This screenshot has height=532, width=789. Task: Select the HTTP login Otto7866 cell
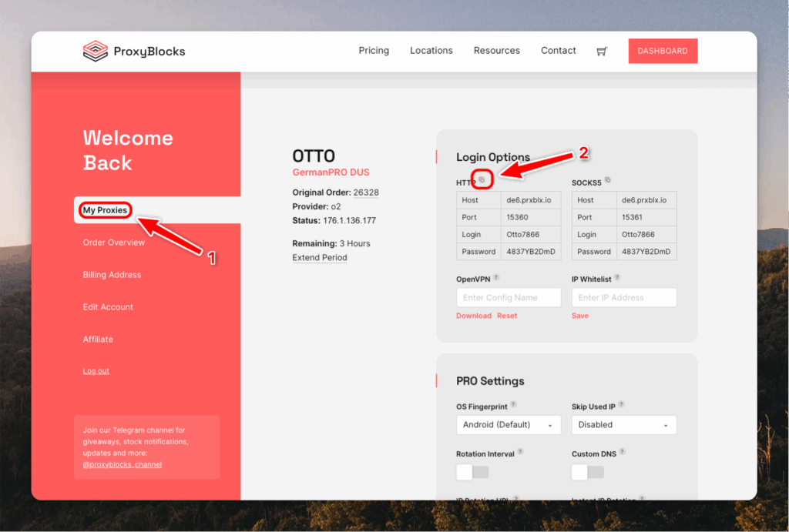click(x=531, y=234)
